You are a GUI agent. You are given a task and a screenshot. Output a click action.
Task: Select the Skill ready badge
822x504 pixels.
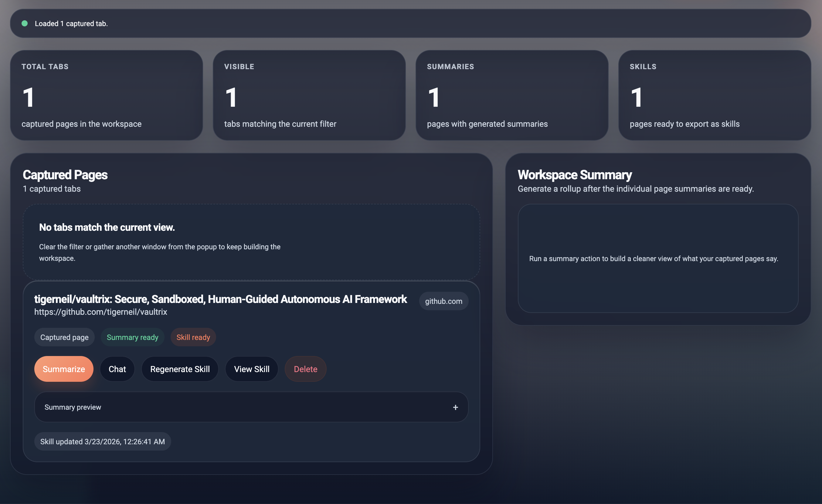193,337
